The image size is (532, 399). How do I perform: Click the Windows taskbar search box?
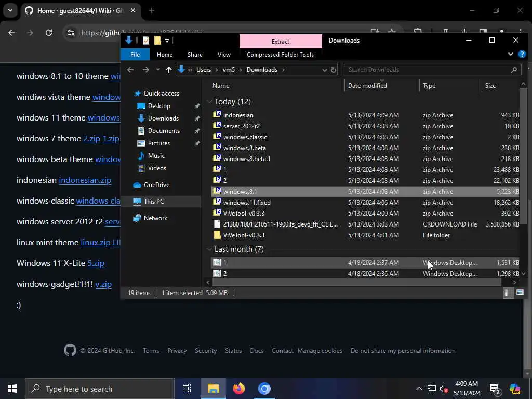100,389
